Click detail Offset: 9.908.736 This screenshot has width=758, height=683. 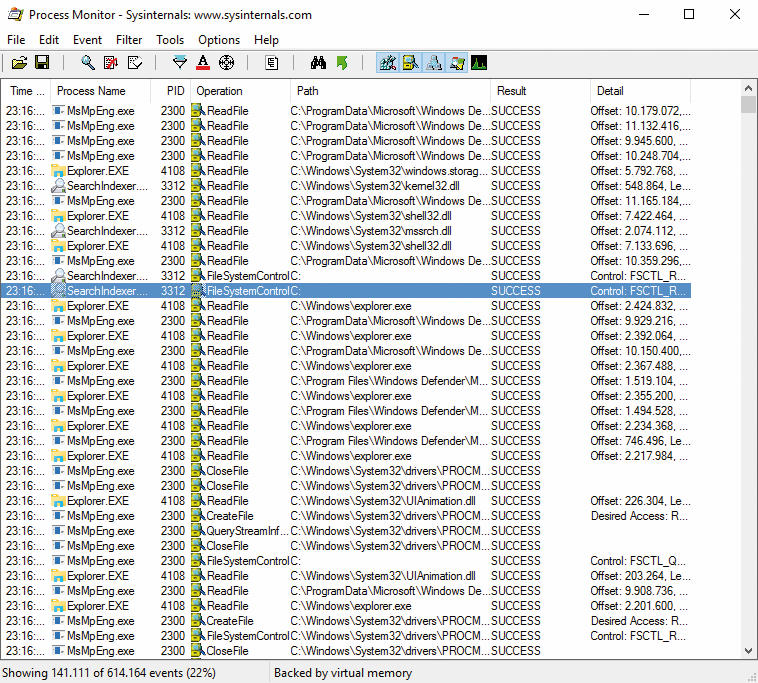coord(639,591)
